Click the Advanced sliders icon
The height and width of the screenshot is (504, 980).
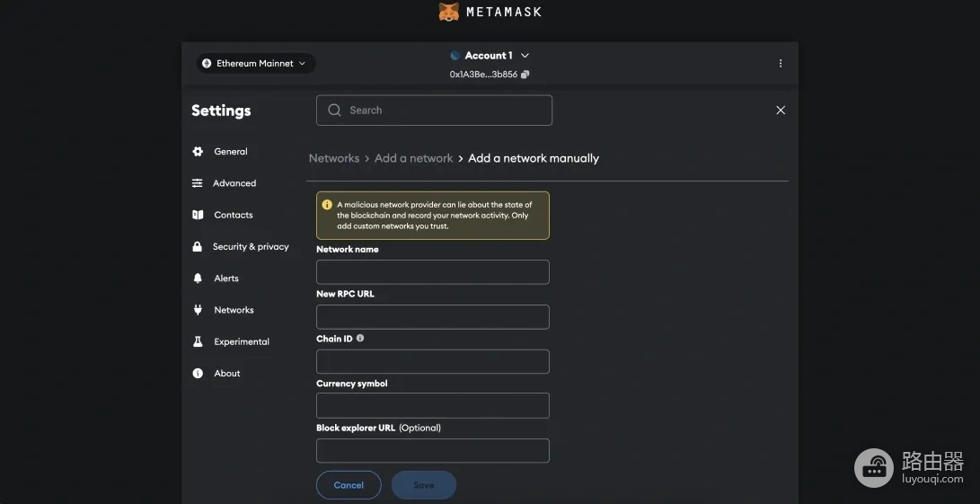[x=198, y=183]
